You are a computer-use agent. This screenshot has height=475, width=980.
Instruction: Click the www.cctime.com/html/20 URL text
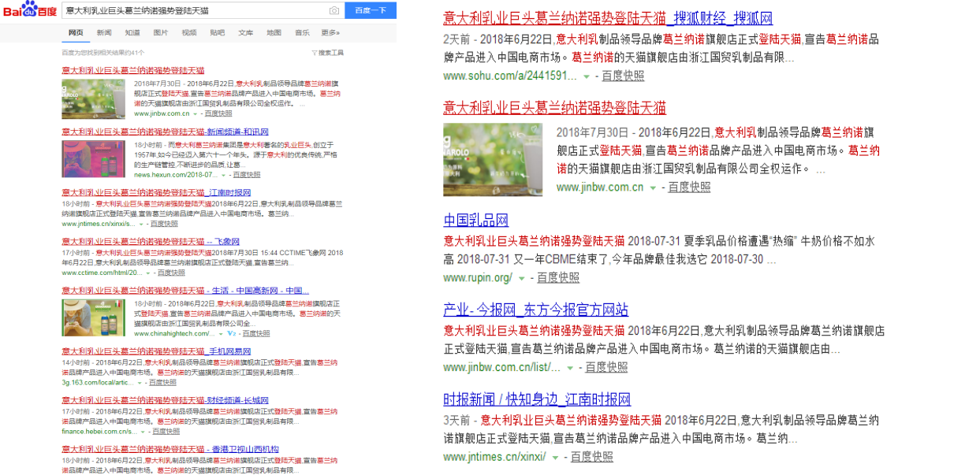point(102,273)
